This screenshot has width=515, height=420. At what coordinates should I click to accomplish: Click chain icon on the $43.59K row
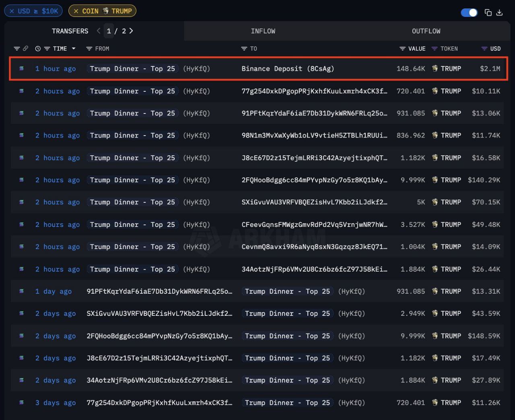tap(21, 313)
